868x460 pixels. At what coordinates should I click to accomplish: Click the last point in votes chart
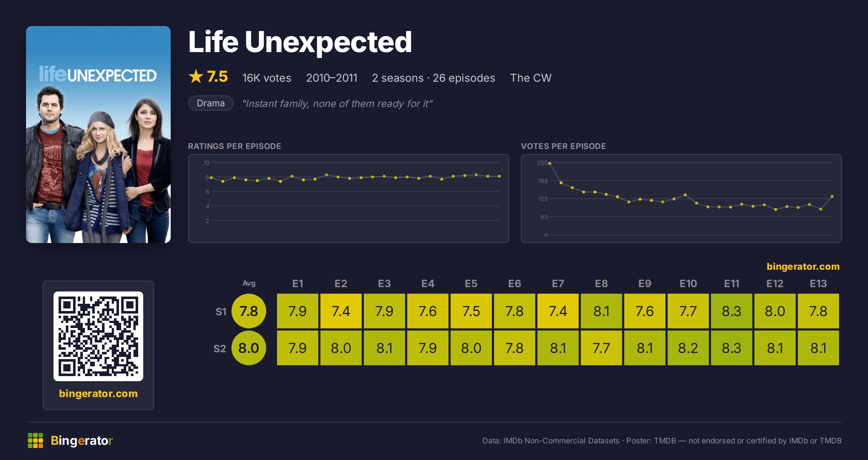pos(832,196)
